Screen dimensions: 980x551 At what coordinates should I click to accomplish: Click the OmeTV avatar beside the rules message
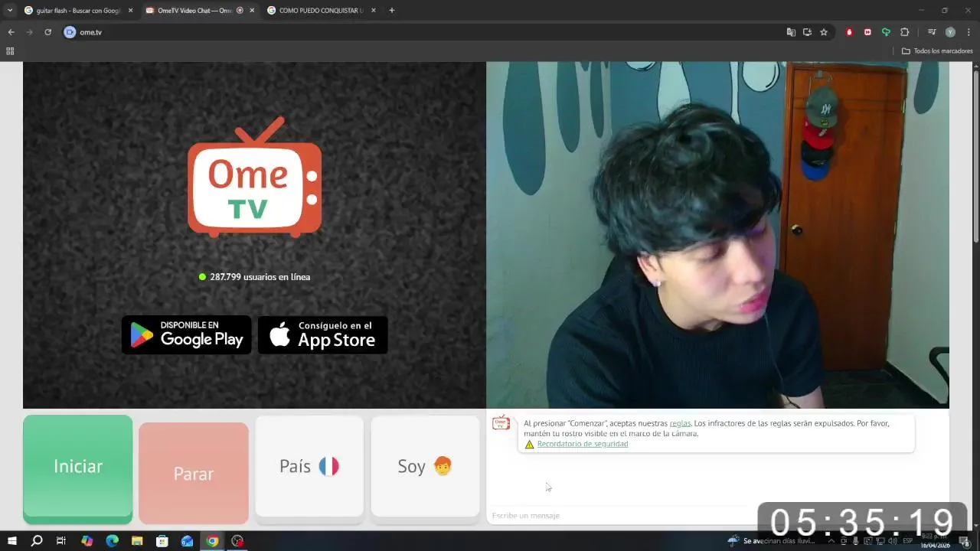[x=501, y=423]
